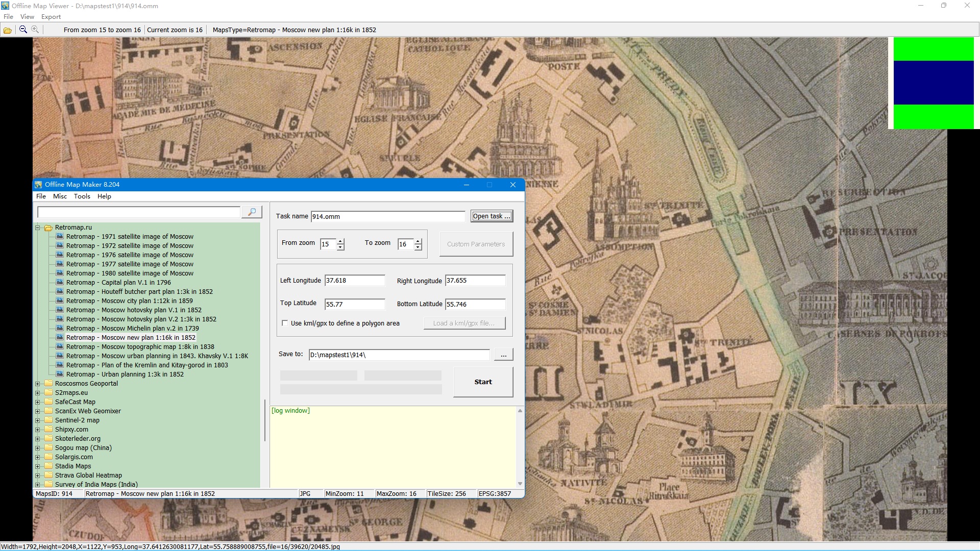Click map icon for Moscow new plan 1:16k in 1852
The height and width of the screenshot is (551, 980).
tap(60, 338)
